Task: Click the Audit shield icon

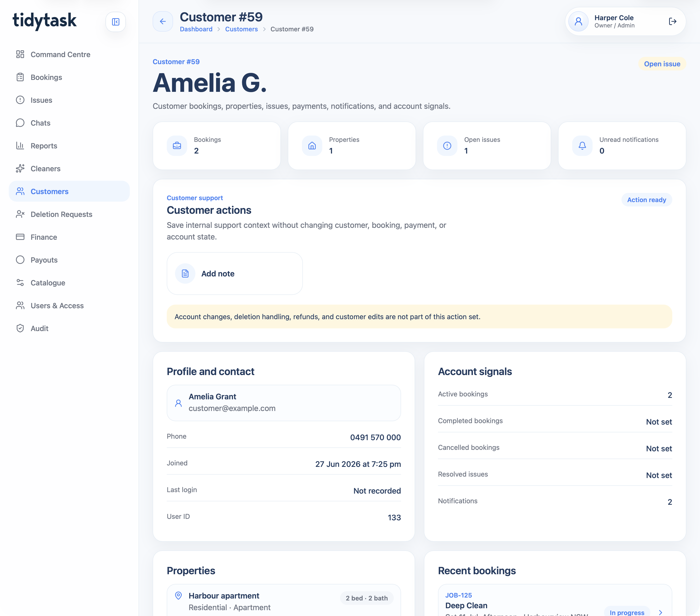Action: (x=20, y=328)
